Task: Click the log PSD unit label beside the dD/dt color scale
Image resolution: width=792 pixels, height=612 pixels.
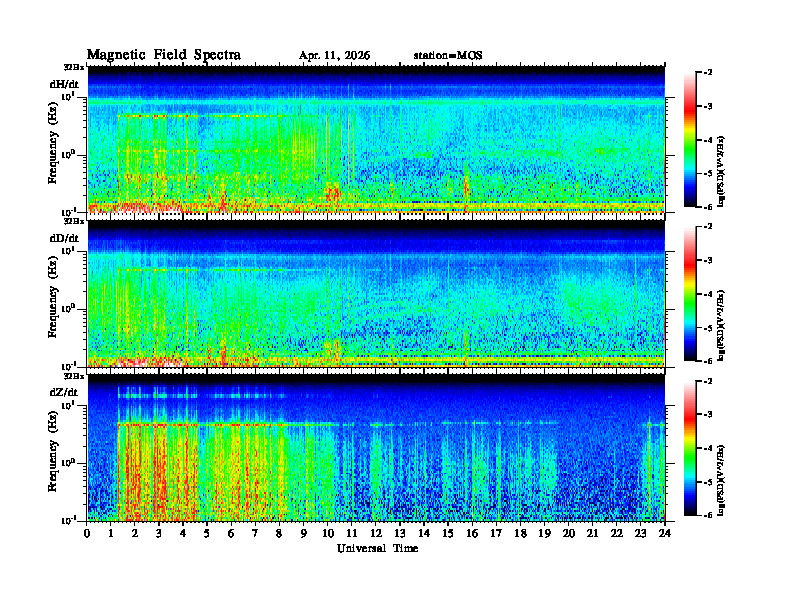Action: [x=721, y=326]
